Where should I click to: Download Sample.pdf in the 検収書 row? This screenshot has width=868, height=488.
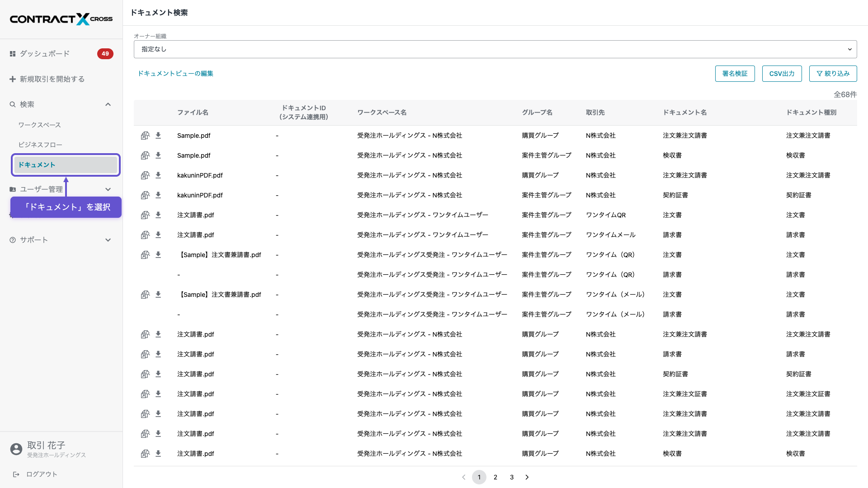158,155
